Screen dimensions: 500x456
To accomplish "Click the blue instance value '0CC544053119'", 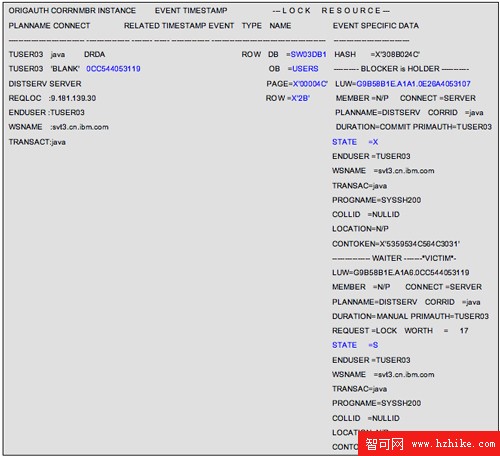I will (113, 69).
